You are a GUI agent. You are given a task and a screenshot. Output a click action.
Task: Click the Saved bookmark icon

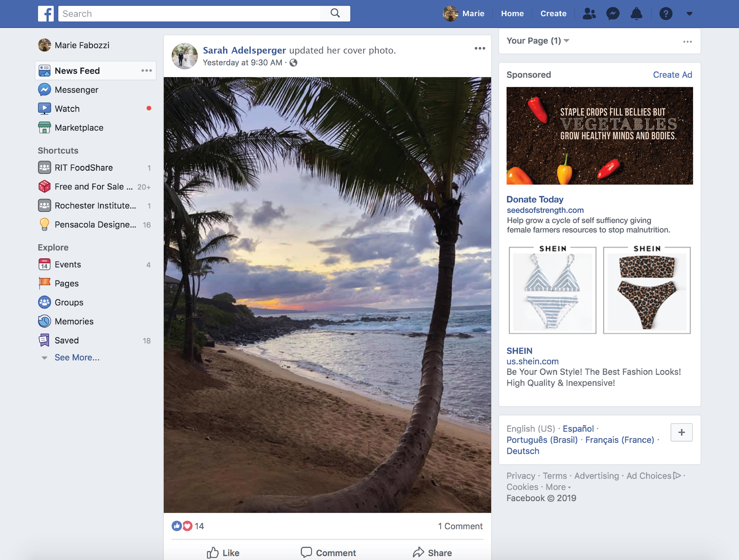point(44,340)
